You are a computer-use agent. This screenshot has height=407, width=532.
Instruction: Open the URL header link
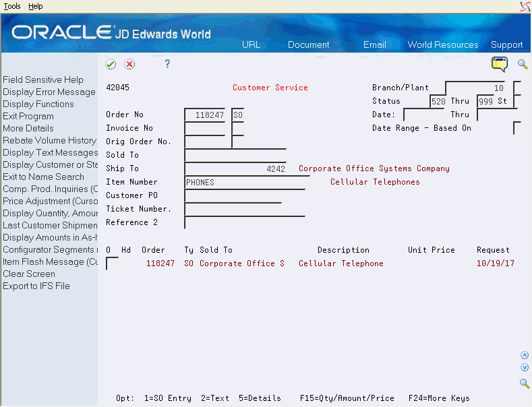pos(251,44)
